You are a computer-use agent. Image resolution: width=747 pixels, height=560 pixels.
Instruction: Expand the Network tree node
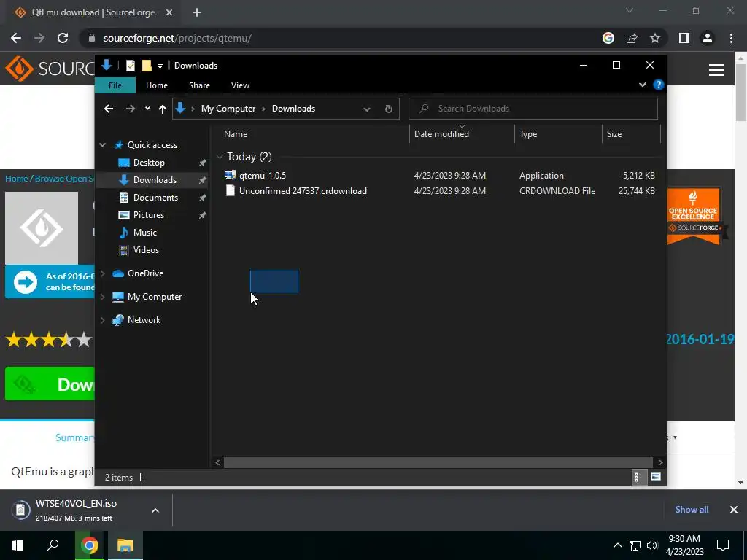coord(102,320)
